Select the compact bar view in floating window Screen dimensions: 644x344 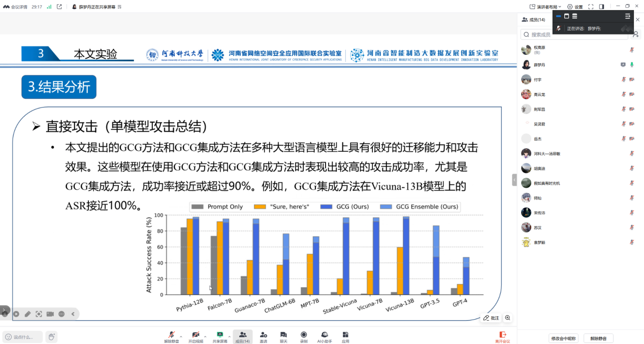(559, 16)
